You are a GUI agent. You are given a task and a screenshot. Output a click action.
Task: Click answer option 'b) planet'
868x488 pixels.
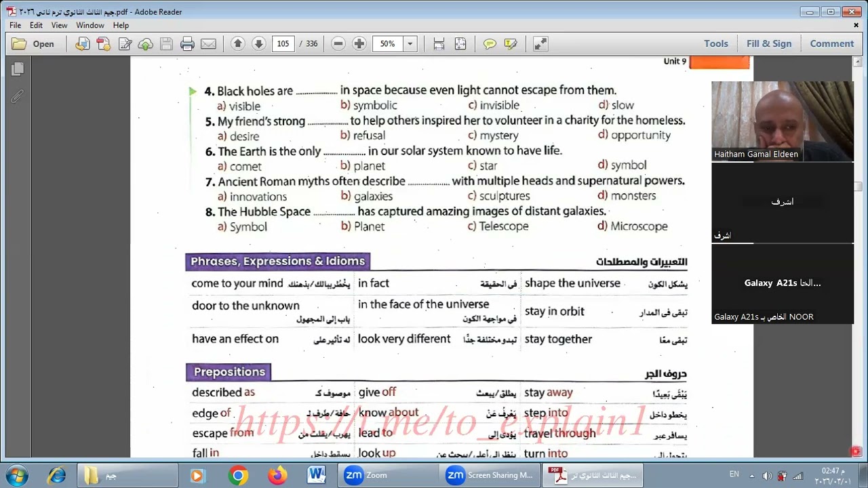point(363,165)
